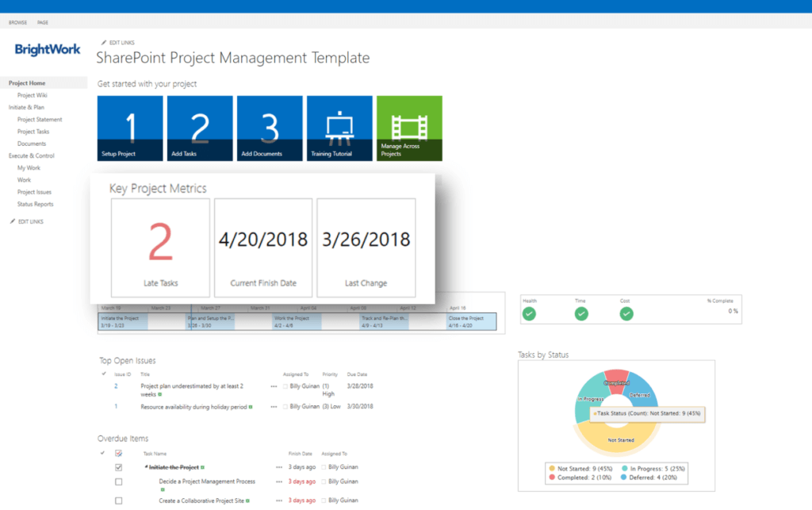Open the Browse menu
812x510 pixels.
(17, 22)
